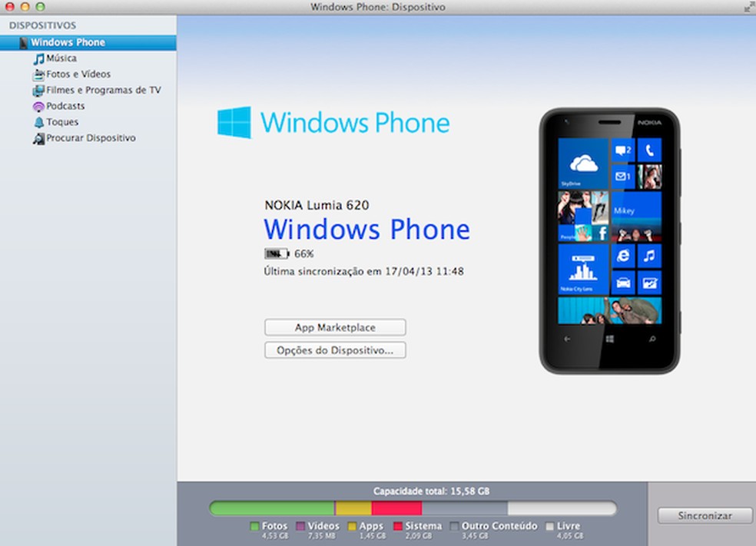
Task: Click the Música music note icon
Action: click(x=38, y=59)
